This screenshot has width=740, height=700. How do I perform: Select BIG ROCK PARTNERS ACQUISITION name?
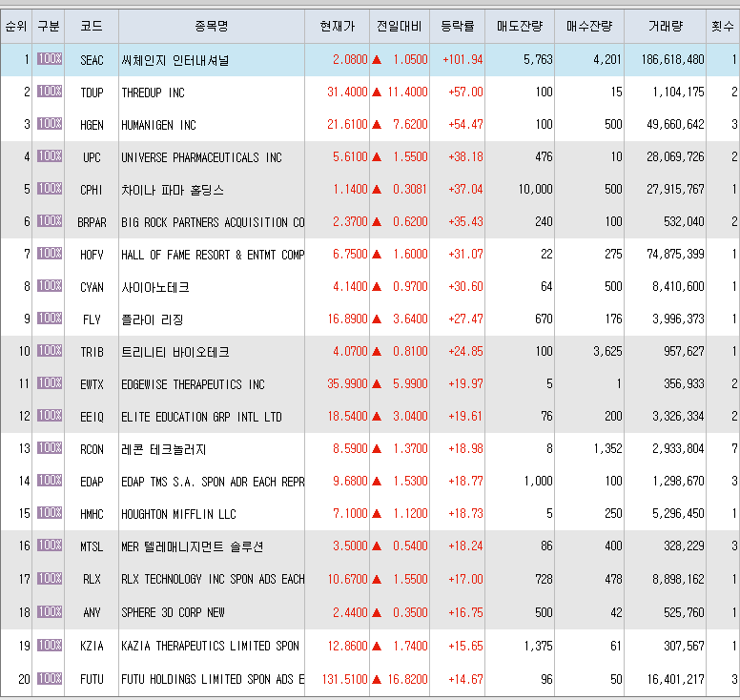pos(213,222)
